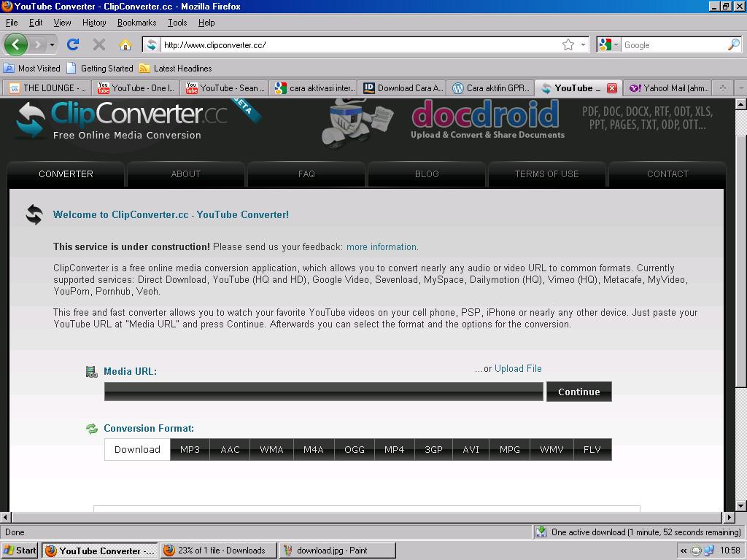
Task: Switch to THE LOUNGE tab
Action: pos(46,88)
